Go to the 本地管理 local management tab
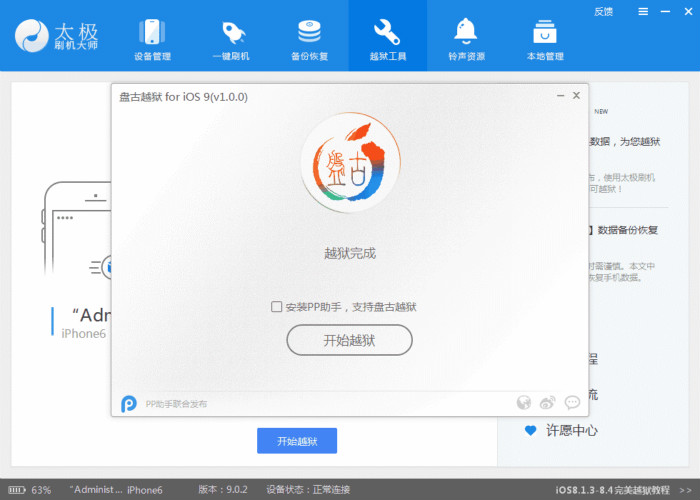Viewport: 700px width, 500px height. (x=545, y=39)
